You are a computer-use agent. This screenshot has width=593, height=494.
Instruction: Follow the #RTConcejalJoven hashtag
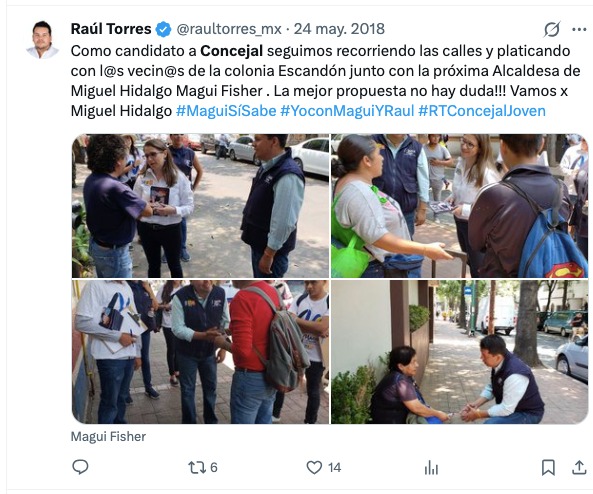pos(482,111)
